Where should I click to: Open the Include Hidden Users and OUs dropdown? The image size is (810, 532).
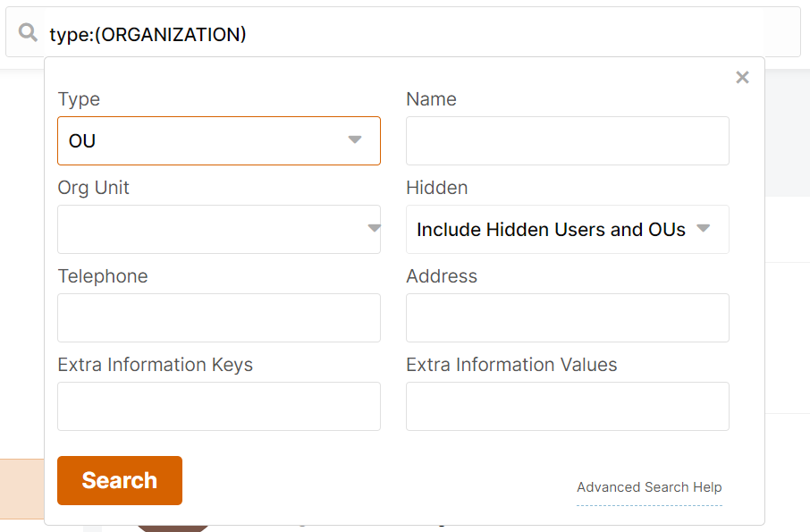[x=567, y=229]
